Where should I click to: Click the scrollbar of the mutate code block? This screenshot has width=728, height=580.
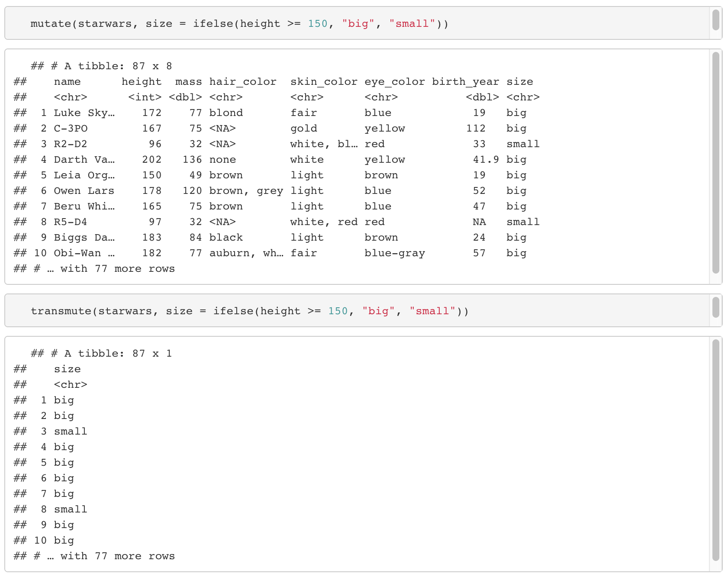click(715, 20)
